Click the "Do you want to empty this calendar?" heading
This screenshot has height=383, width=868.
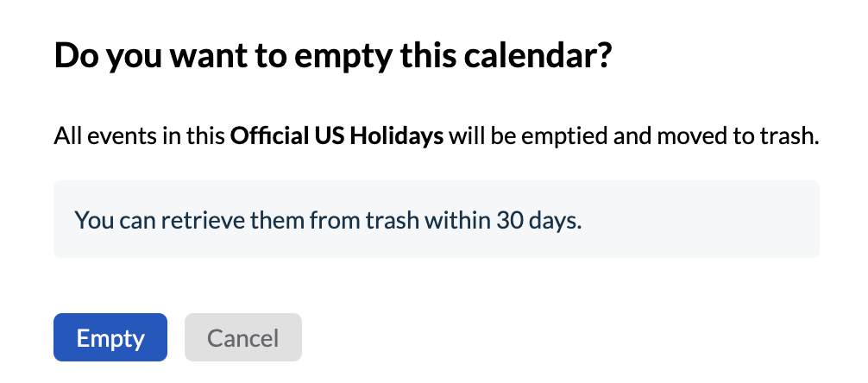point(334,57)
